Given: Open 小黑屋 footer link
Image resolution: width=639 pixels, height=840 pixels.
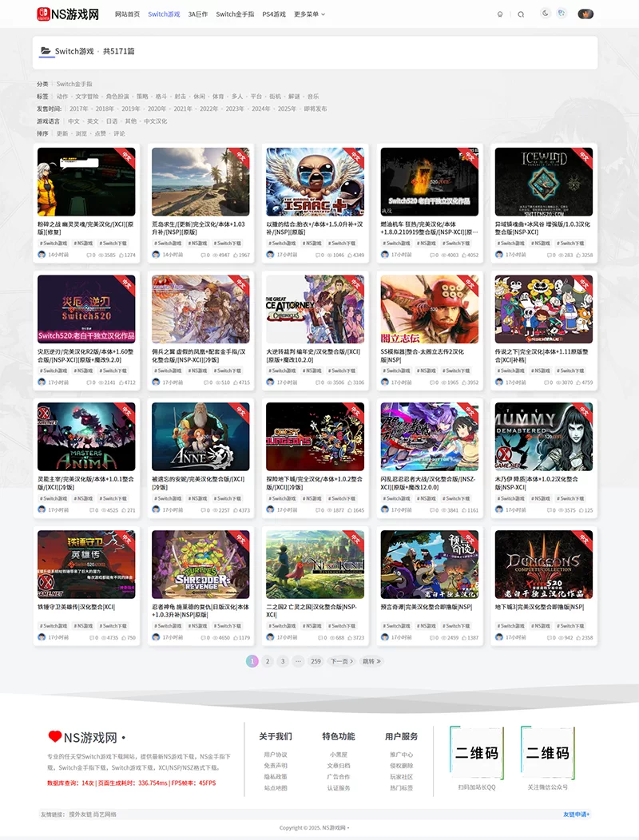Looking at the screenshot, I should [x=338, y=755].
